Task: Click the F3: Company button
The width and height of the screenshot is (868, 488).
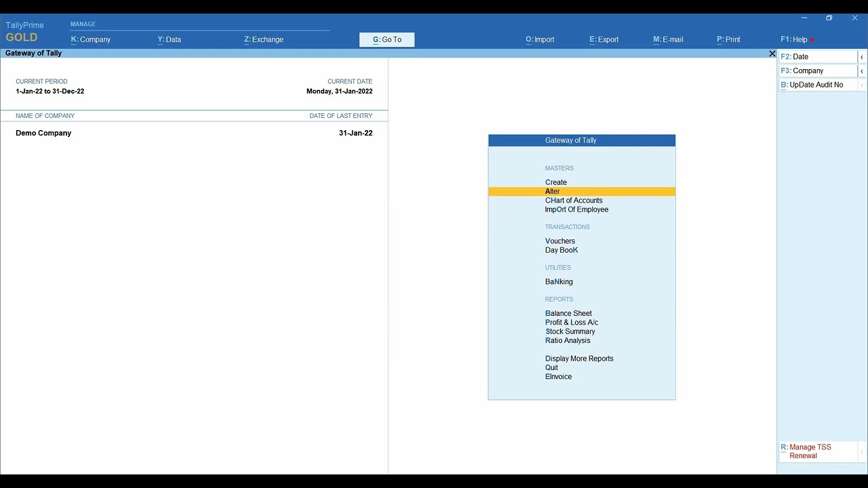Action: click(818, 71)
